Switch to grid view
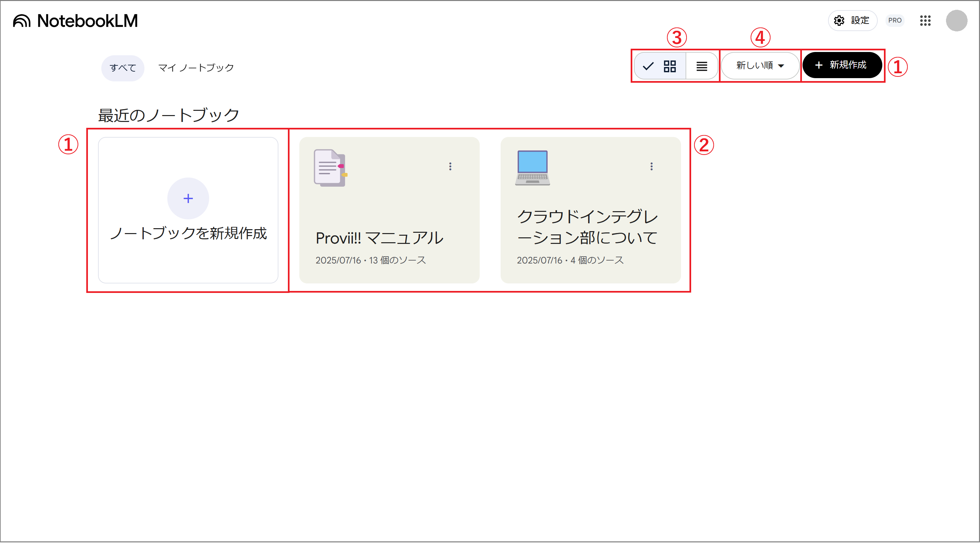 pos(660,66)
